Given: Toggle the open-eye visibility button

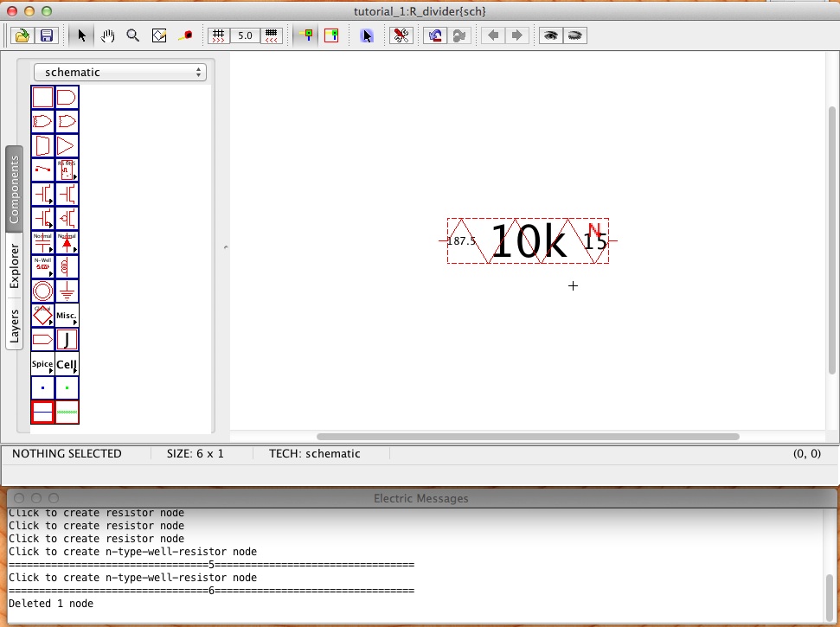Looking at the screenshot, I should click(x=550, y=35).
